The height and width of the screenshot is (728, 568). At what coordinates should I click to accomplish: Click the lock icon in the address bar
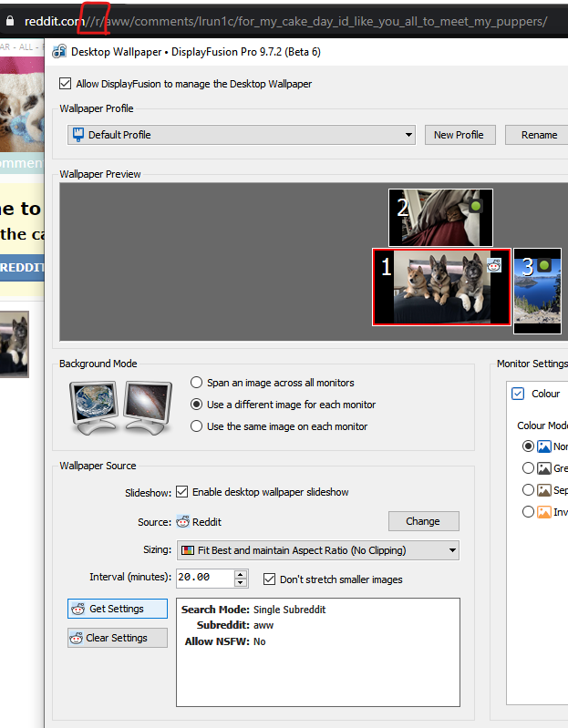pos(10,20)
